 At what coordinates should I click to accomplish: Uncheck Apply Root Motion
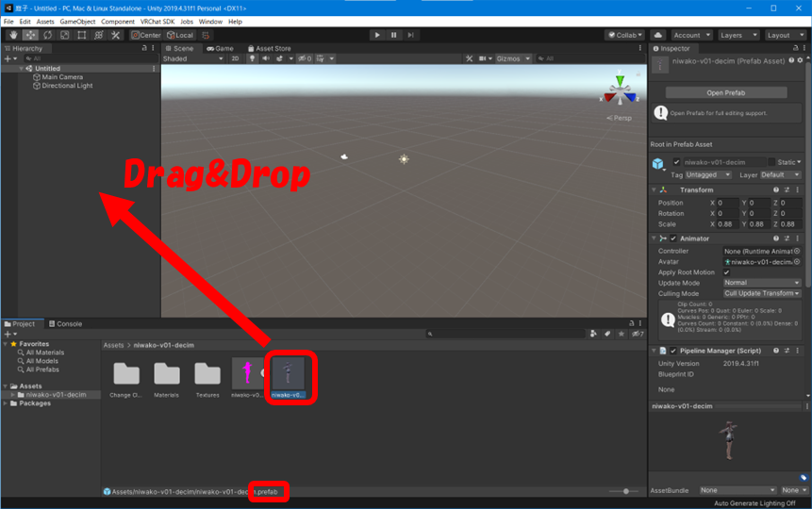pos(726,272)
